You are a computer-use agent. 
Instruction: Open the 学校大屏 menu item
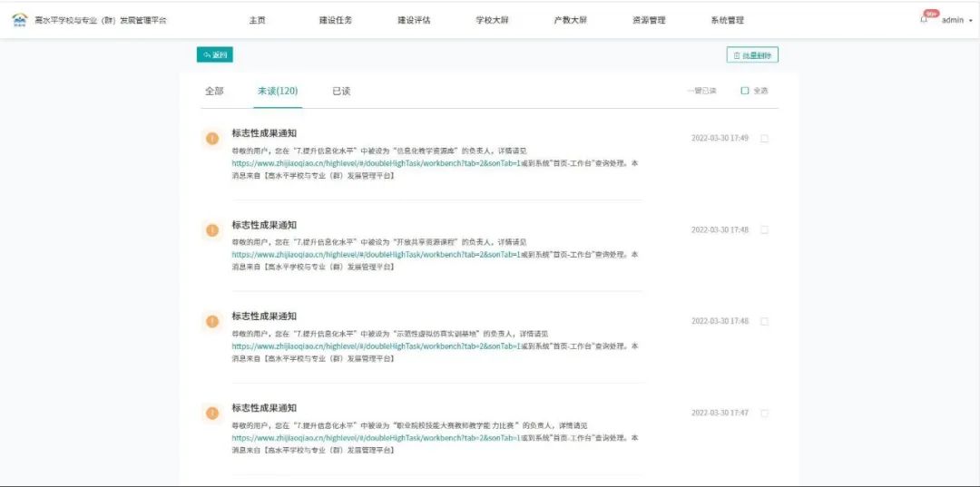click(492, 20)
